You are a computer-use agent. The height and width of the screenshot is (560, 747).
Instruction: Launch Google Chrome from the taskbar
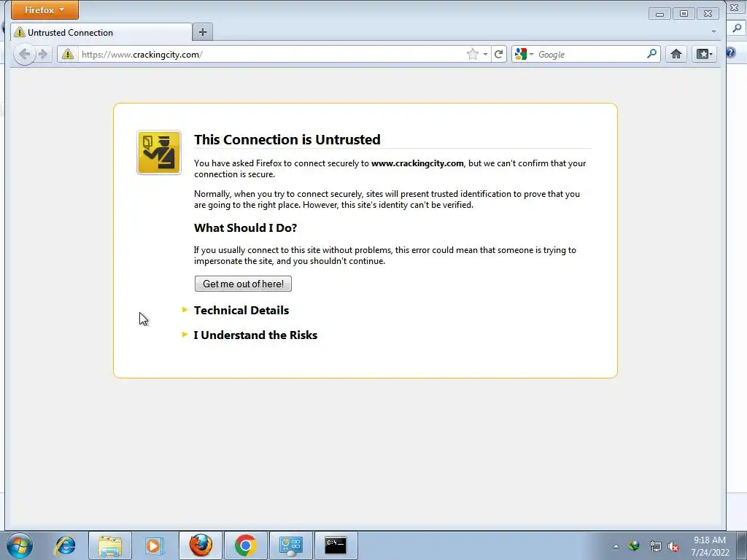pyautogui.click(x=245, y=545)
